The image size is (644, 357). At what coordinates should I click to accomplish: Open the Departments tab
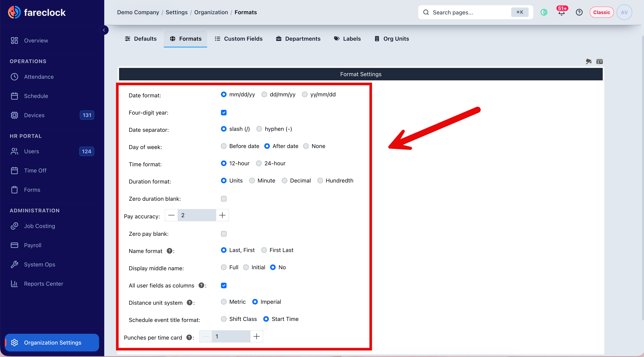coord(298,39)
